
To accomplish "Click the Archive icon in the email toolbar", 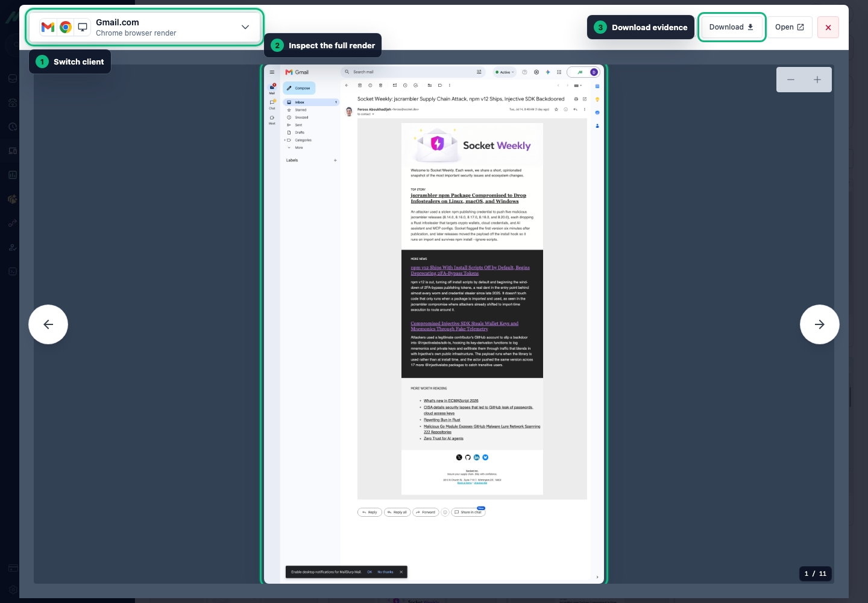I will click(x=360, y=85).
